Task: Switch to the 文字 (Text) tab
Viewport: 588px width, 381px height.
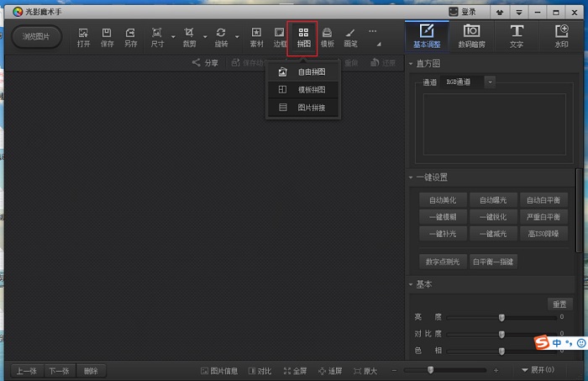Action: [517, 36]
